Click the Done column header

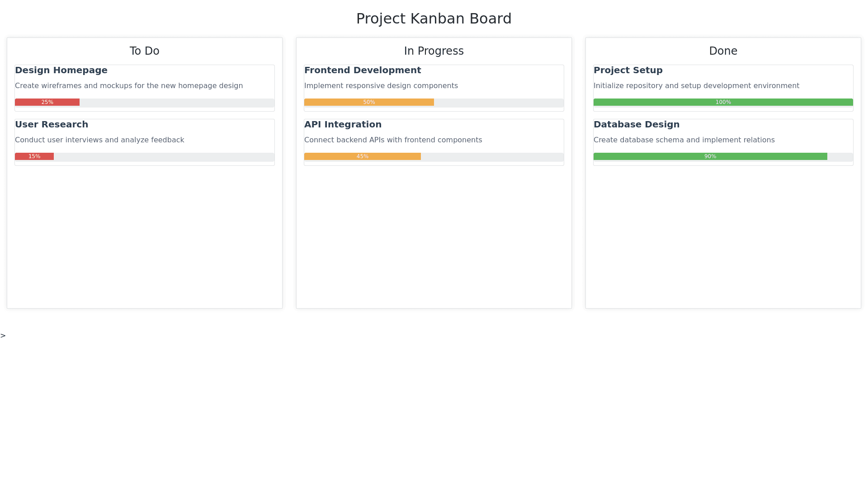point(723,51)
